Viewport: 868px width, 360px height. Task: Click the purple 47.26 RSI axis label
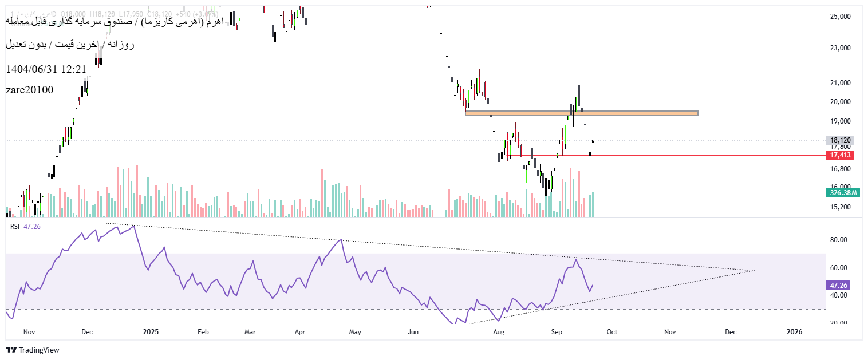pyautogui.click(x=838, y=284)
